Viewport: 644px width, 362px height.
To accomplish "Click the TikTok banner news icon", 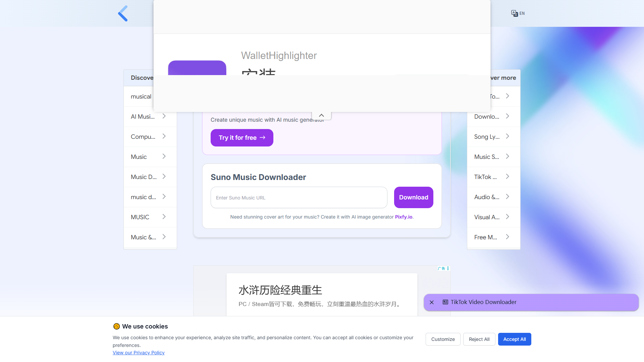I will click(x=445, y=302).
